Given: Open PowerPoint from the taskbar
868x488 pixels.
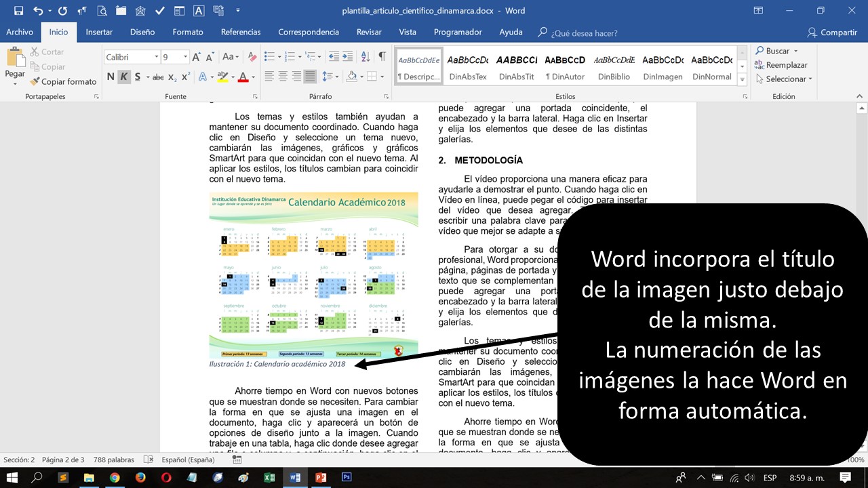Looking at the screenshot, I should [x=321, y=477].
